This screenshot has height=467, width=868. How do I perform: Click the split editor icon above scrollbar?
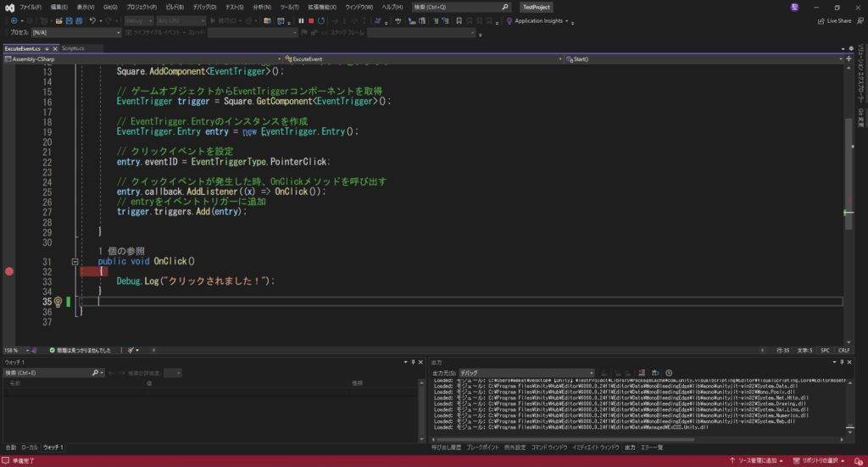(x=849, y=58)
